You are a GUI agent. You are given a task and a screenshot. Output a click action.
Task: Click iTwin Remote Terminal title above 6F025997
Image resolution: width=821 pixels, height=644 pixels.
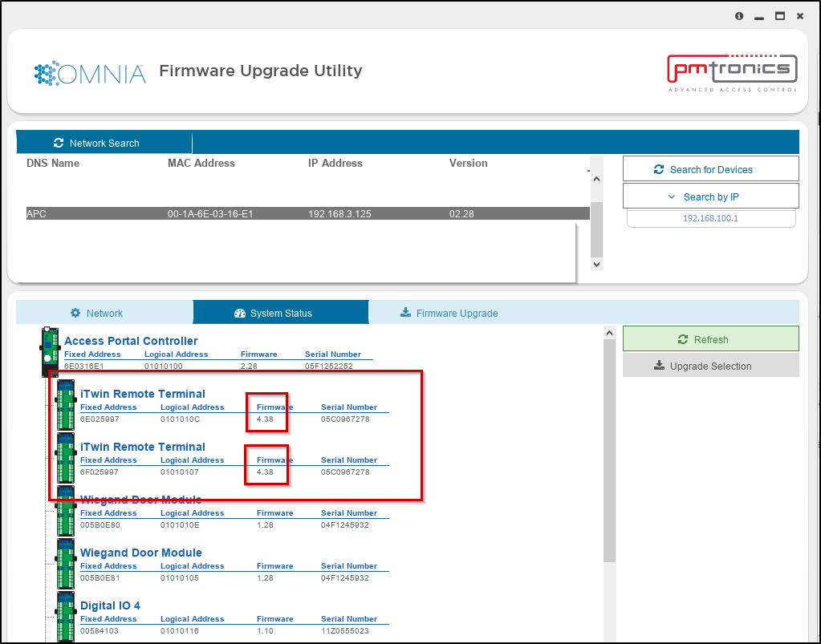tap(142, 447)
